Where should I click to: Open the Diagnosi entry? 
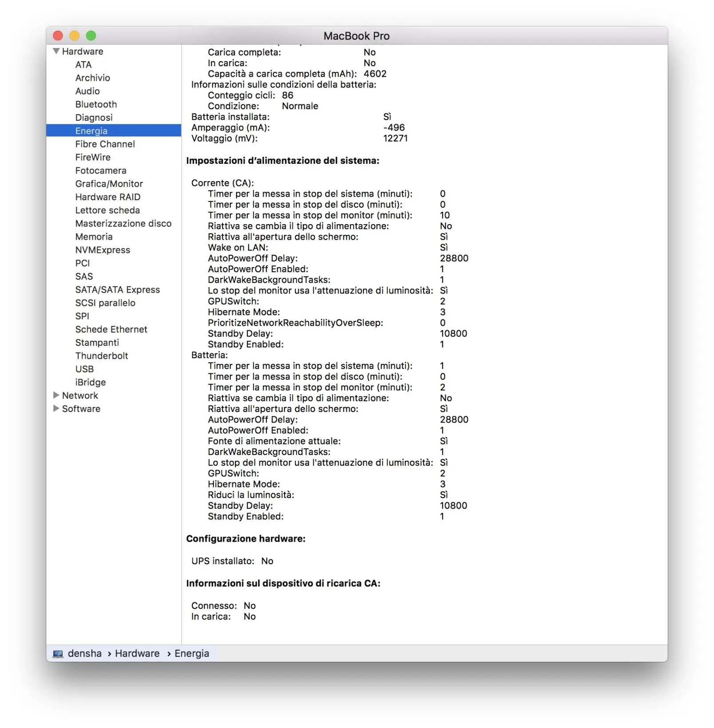point(94,118)
